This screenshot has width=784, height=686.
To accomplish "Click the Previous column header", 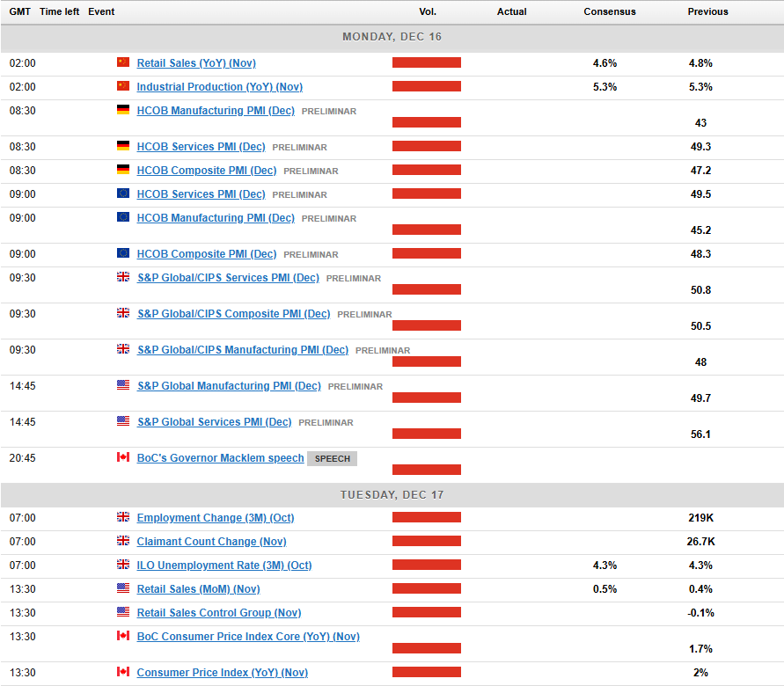I will 707,11.
